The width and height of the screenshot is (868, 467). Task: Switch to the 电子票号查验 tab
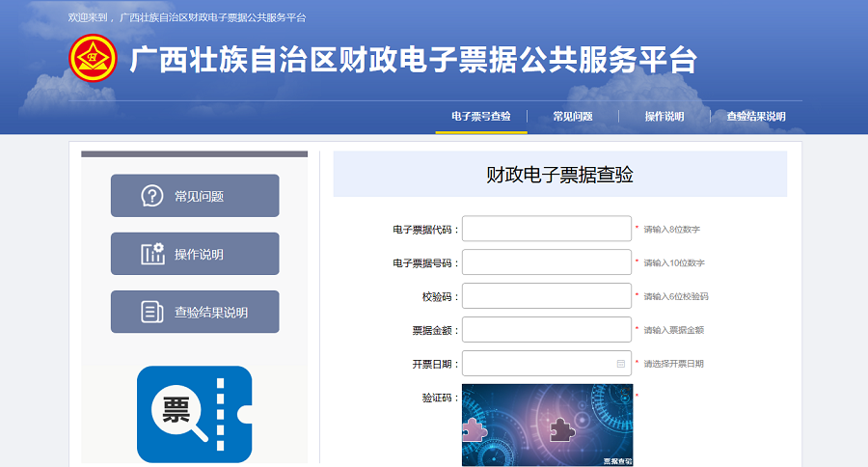click(480, 117)
